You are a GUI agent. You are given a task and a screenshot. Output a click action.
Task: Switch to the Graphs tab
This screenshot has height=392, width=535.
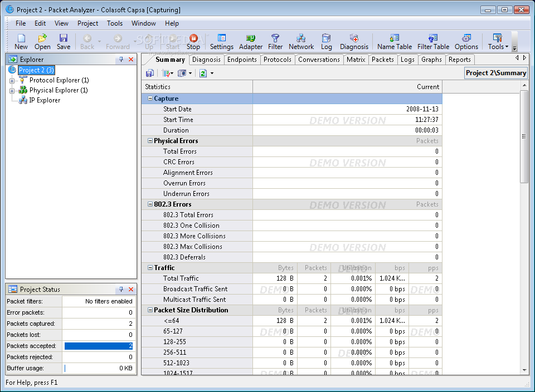tap(431, 60)
